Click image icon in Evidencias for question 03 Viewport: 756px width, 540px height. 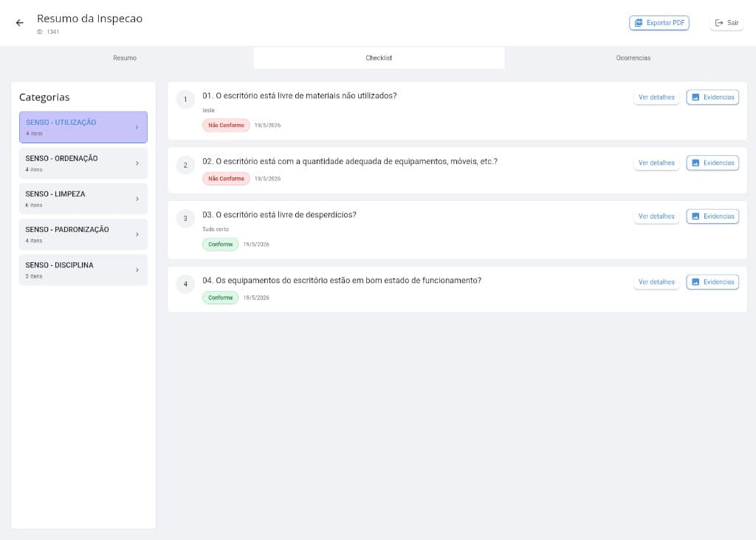pos(695,216)
